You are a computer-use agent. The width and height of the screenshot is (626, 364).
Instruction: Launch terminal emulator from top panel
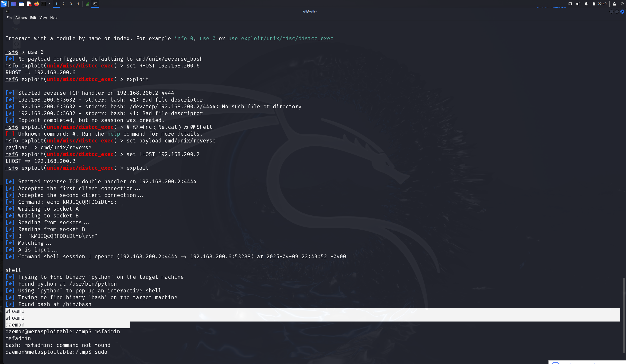point(43,4)
